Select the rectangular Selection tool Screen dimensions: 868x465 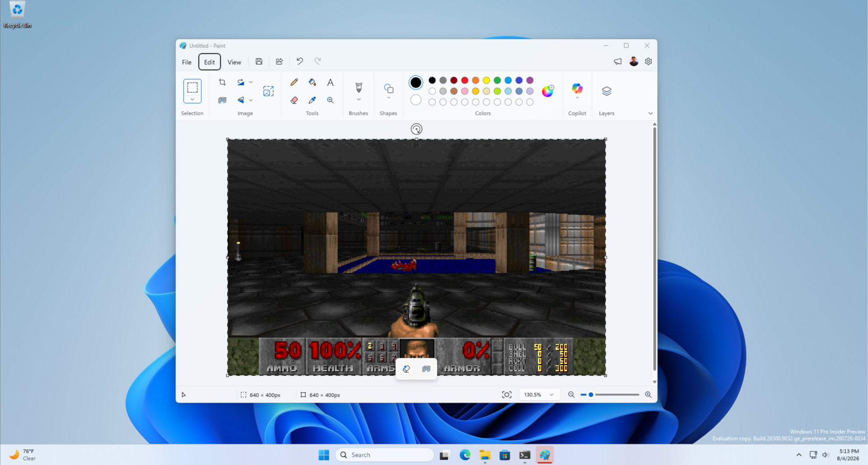pyautogui.click(x=192, y=87)
